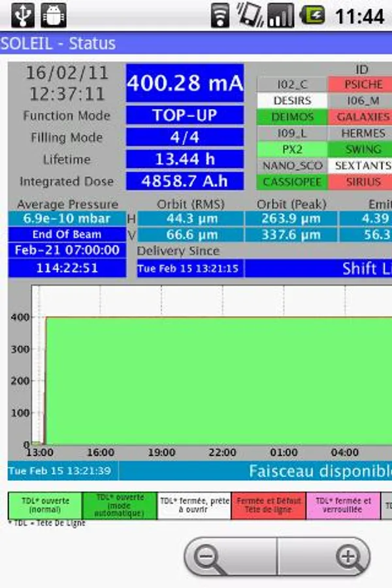Image resolution: width=392 pixels, height=588 pixels.
Task: Tap the battery charging icon
Action: 312,16
